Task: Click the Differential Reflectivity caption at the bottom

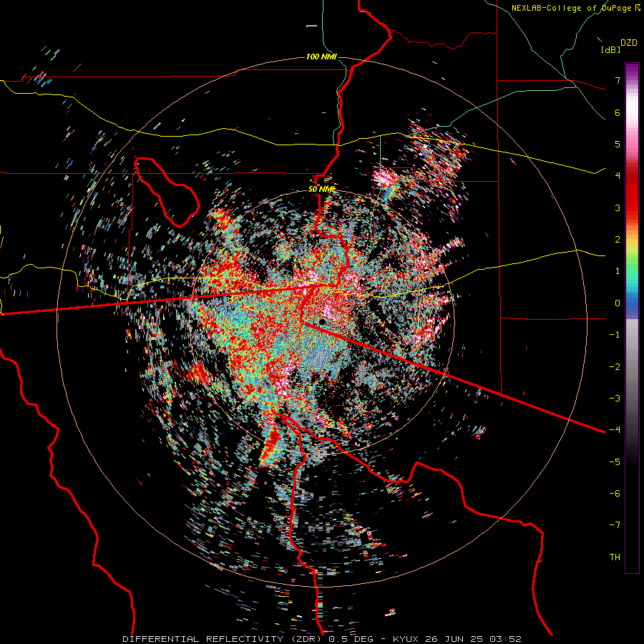Action: [x=322, y=639]
